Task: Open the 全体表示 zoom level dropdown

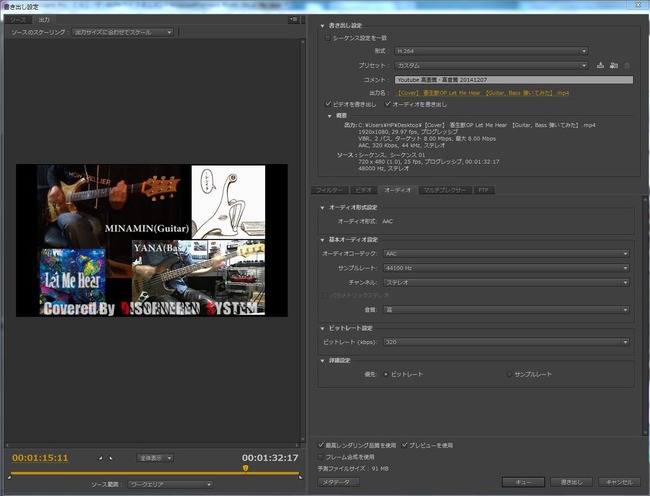Action: [155, 458]
